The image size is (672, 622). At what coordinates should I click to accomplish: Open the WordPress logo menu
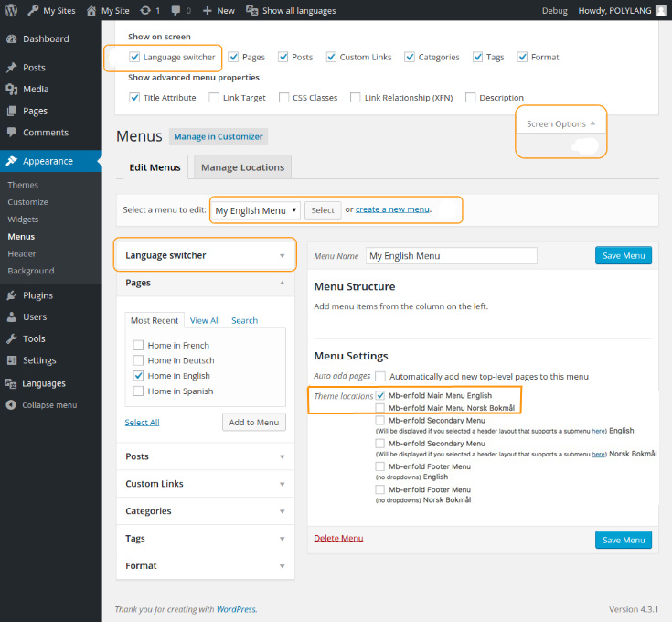click(x=11, y=10)
